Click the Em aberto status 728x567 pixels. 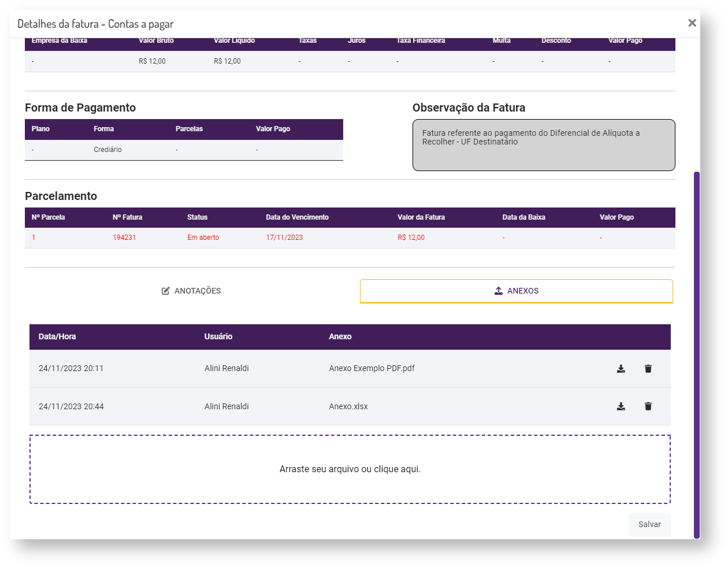[x=203, y=238]
